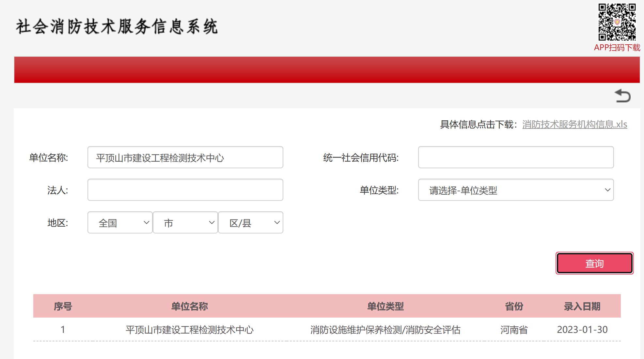Screen dimensions: 644x359
Task: Click the 社会消防技术服务信息系统 title
Action: tap(117, 27)
